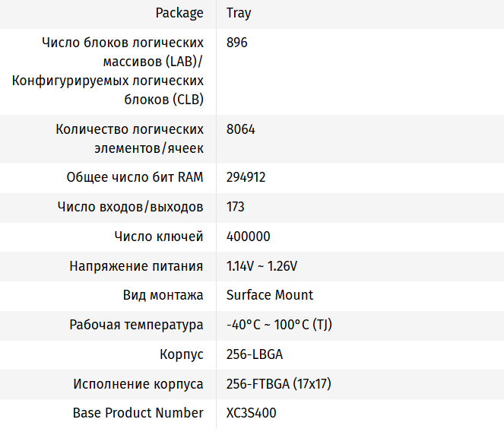Click the "Напряжение питания" label
The height and width of the screenshot is (432, 504).
(137, 266)
